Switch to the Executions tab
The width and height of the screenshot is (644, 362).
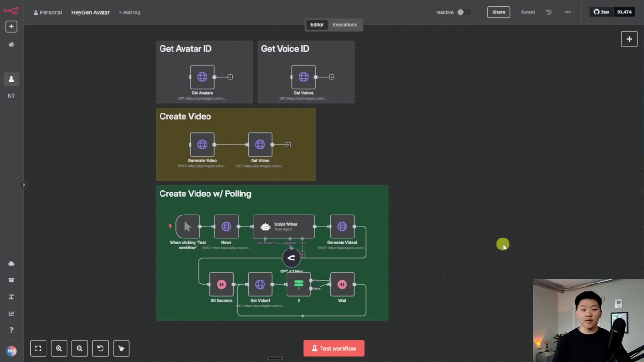345,25
